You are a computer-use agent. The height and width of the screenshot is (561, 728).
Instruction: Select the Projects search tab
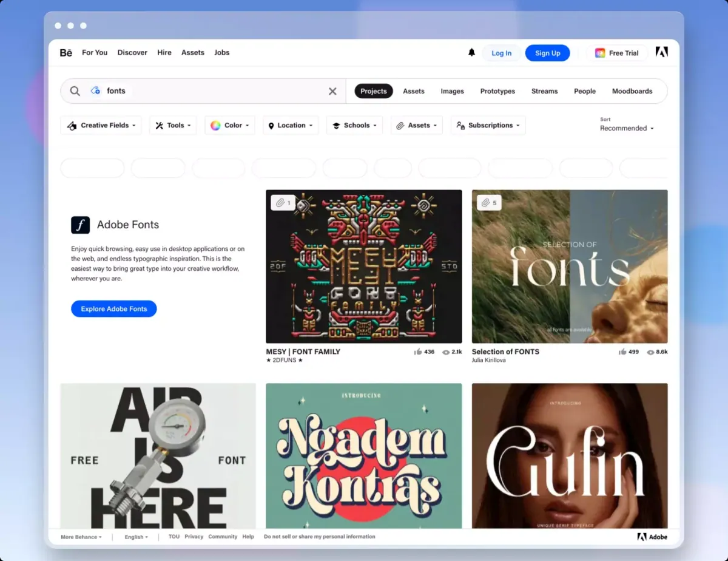374,91
